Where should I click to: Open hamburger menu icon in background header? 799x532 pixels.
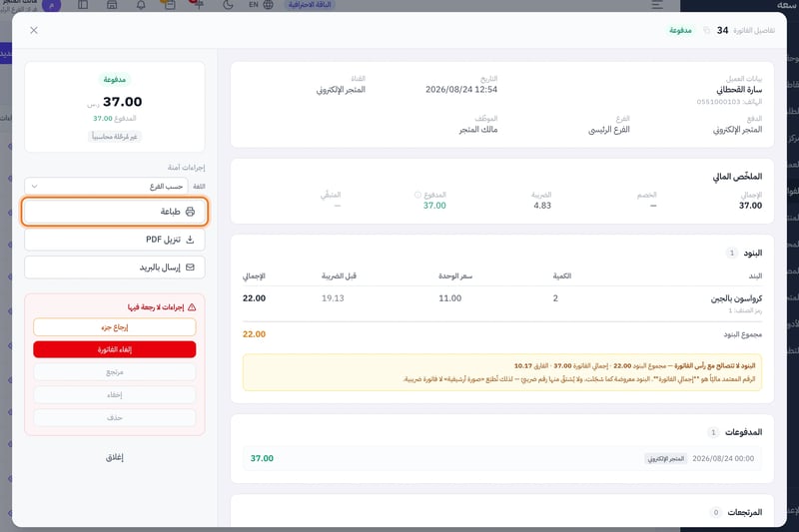pos(657,5)
